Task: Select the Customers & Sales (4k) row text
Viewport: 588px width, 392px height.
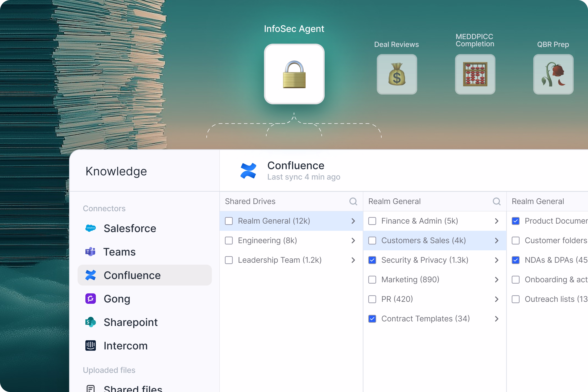Action: 424,241
